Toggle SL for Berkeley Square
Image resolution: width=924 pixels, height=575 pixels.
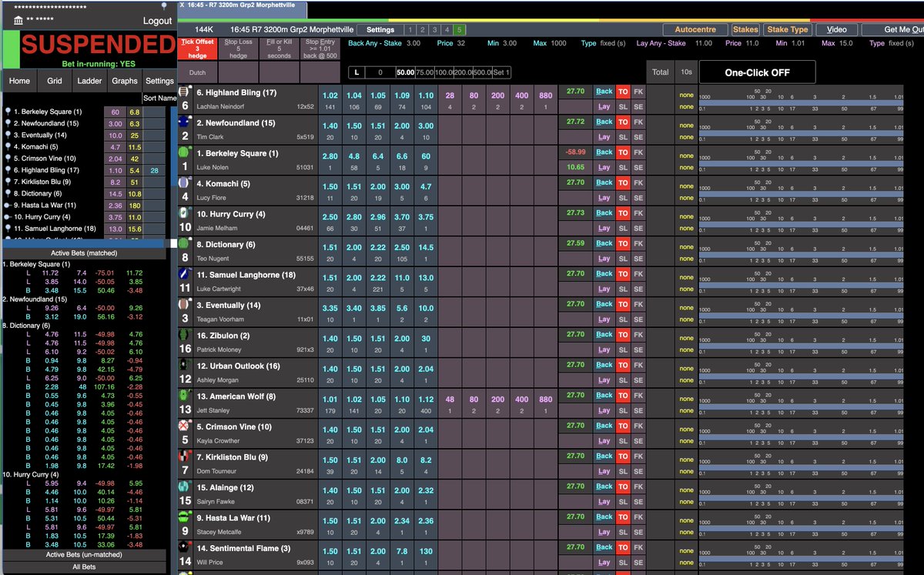point(623,167)
